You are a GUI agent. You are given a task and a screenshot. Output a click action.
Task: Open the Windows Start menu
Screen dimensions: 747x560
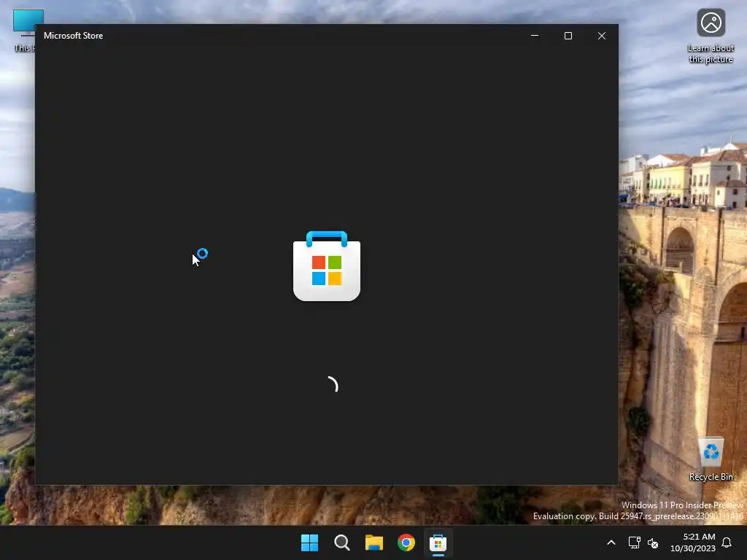[x=309, y=542]
